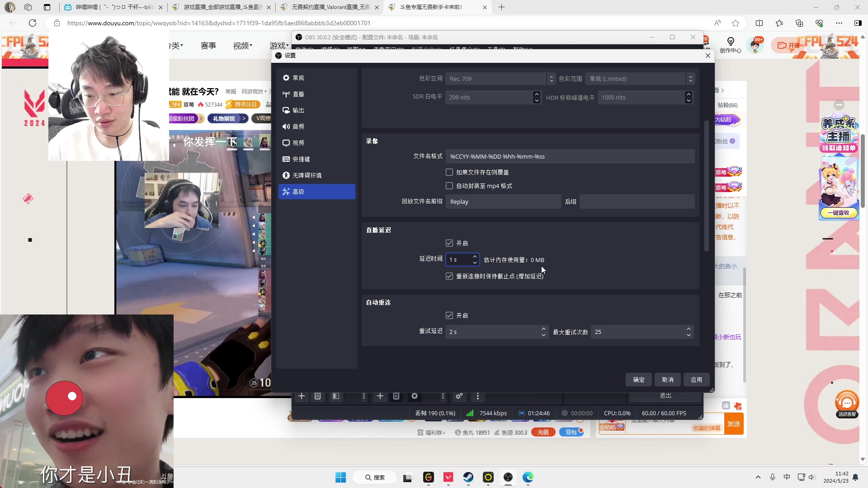Open the 输出 (Output) settings page
The image size is (868, 488).
pos(298,110)
